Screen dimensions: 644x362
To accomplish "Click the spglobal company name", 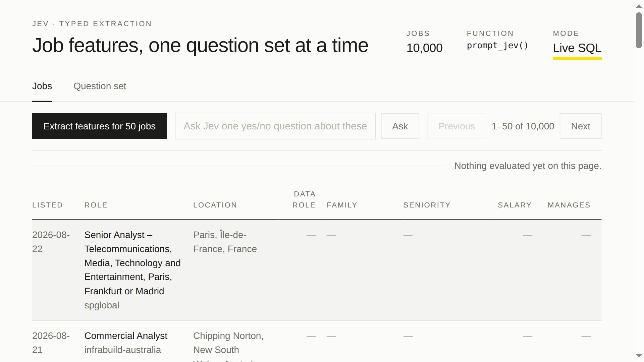I will point(102,305).
